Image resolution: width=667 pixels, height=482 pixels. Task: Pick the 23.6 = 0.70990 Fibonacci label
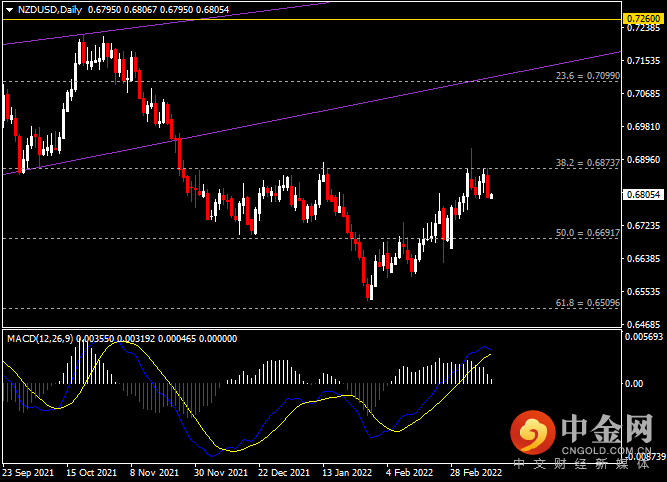(587, 76)
